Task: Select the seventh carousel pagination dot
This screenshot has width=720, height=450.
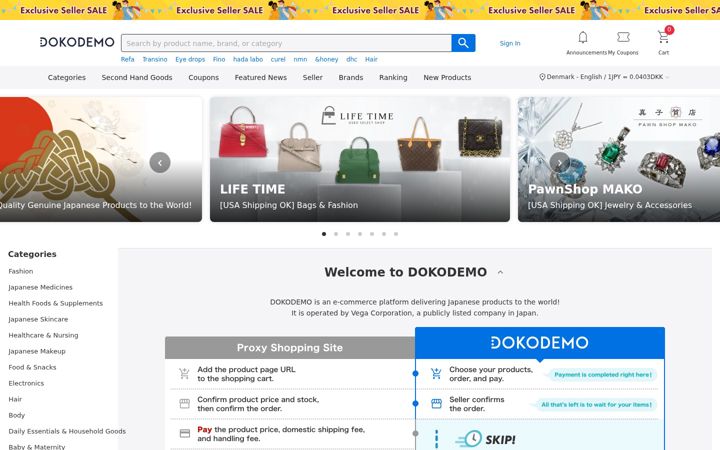Action: [396, 234]
